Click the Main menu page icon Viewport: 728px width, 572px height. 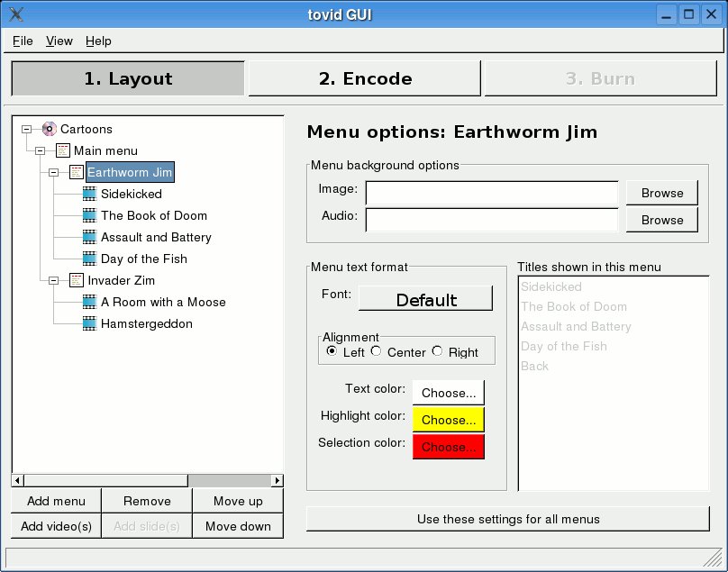[63, 150]
